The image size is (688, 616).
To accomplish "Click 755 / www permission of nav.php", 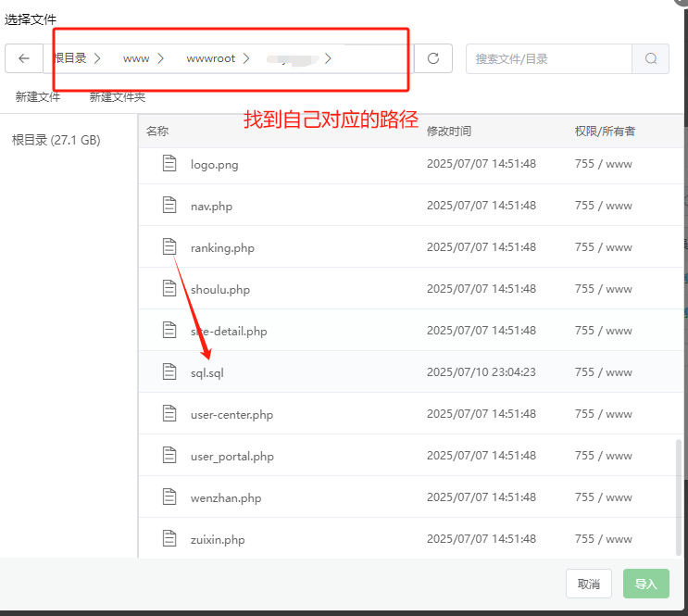I will click(x=604, y=205).
